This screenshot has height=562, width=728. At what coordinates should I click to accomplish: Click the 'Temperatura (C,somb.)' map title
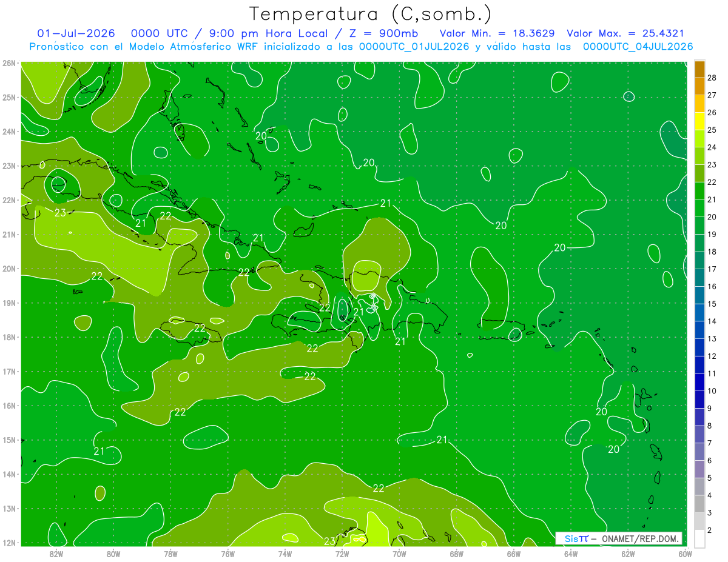click(x=371, y=14)
